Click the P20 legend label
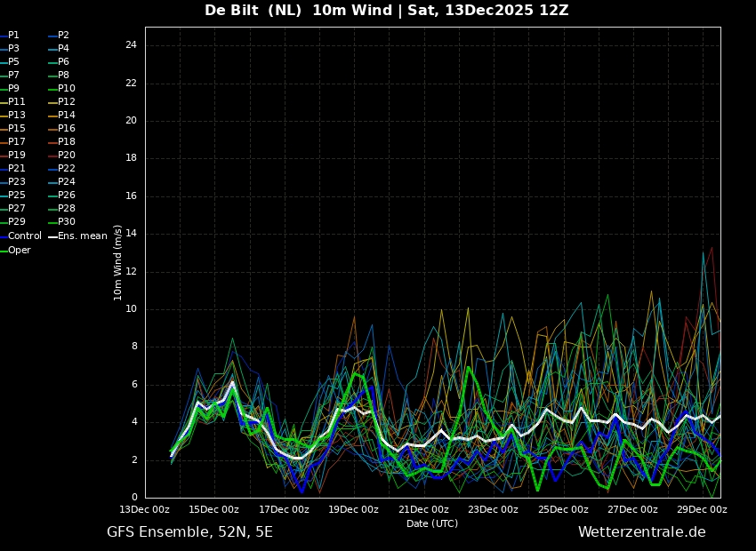Image resolution: width=756 pixels, height=551 pixels. [67, 156]
